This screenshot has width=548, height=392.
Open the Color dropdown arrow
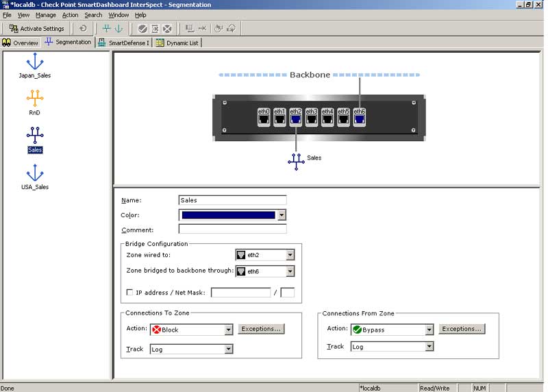point(282,215)
